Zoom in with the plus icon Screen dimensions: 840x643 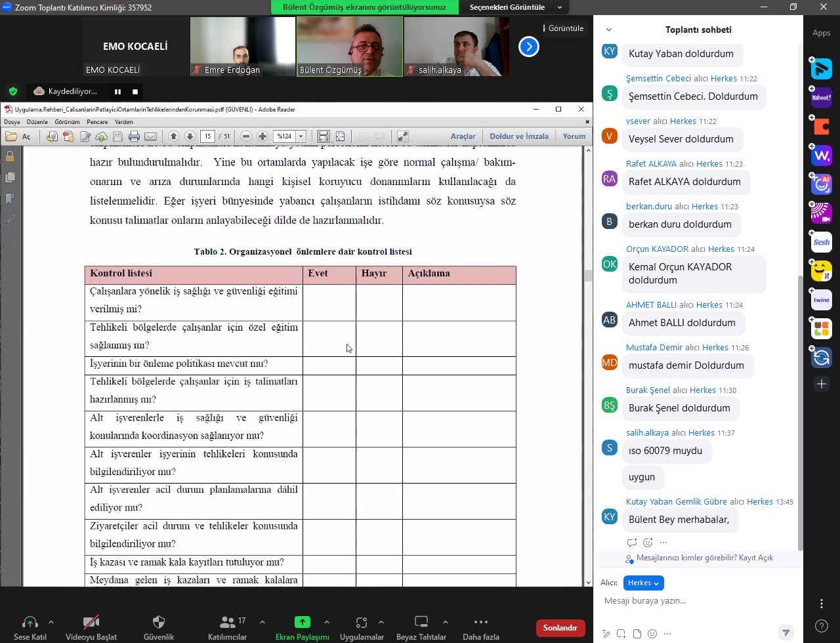pos(262,136)
